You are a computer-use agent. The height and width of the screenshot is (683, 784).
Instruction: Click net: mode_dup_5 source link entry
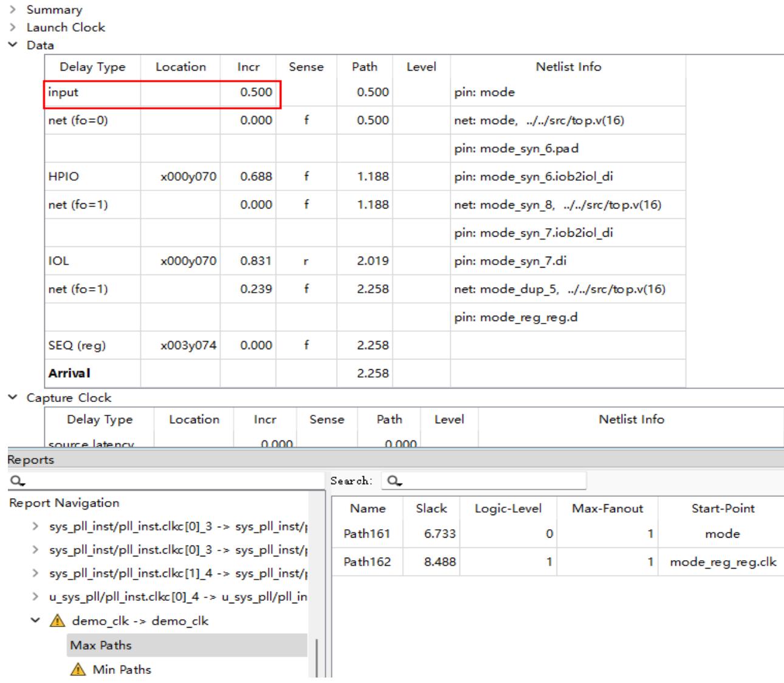coord(560,289)
